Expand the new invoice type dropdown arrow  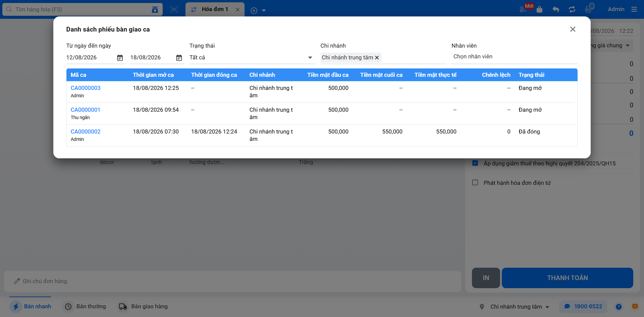pos(264,10)
